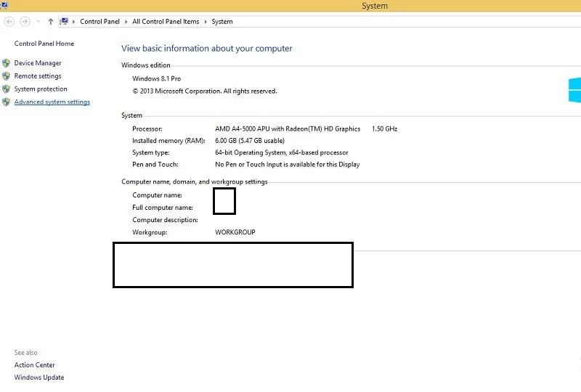Image resolution: width=581 pixels, height=392 pixels.
Task: Open Action Center under See also
Action: pyautogui.click(x=34, y=365)
